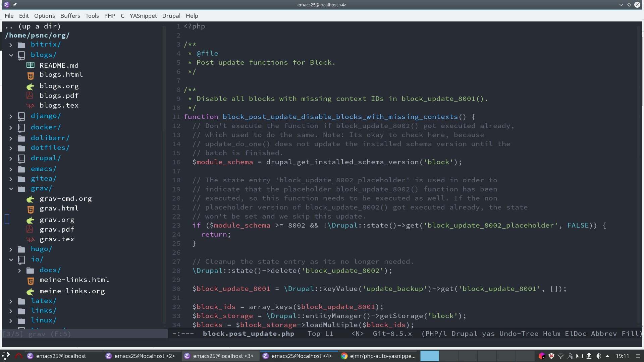Viewport: 644px width, 362px height.
Task: Open the Drupal menu
Action: pos(171,16)
